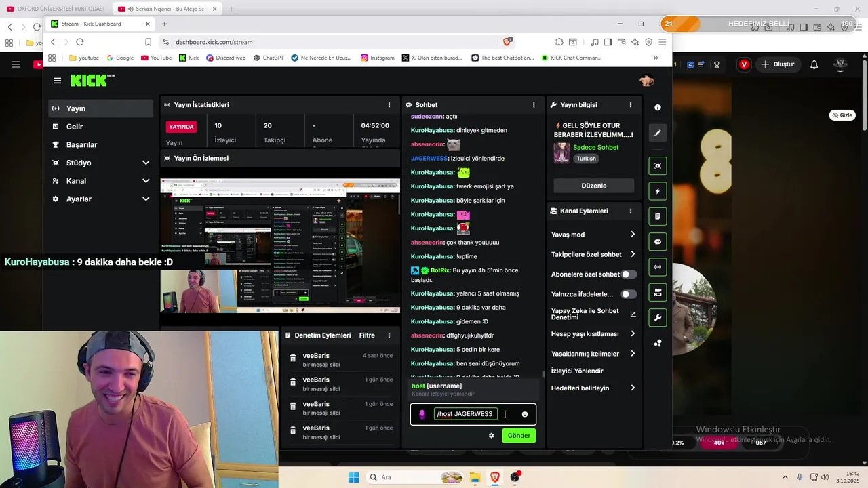Click Oluştur button in YouTube window
Viewport: 868px width, 488px height.
point(778,64)
